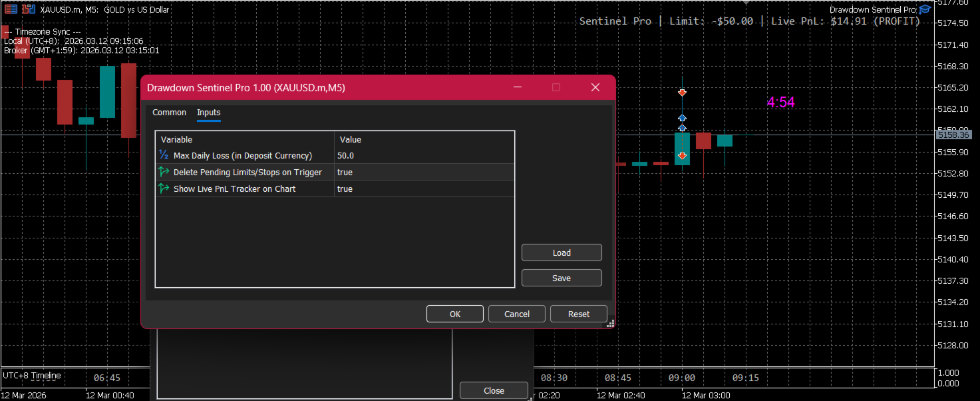
Task: Click the Reset button
Action: [x=579, y=314]
